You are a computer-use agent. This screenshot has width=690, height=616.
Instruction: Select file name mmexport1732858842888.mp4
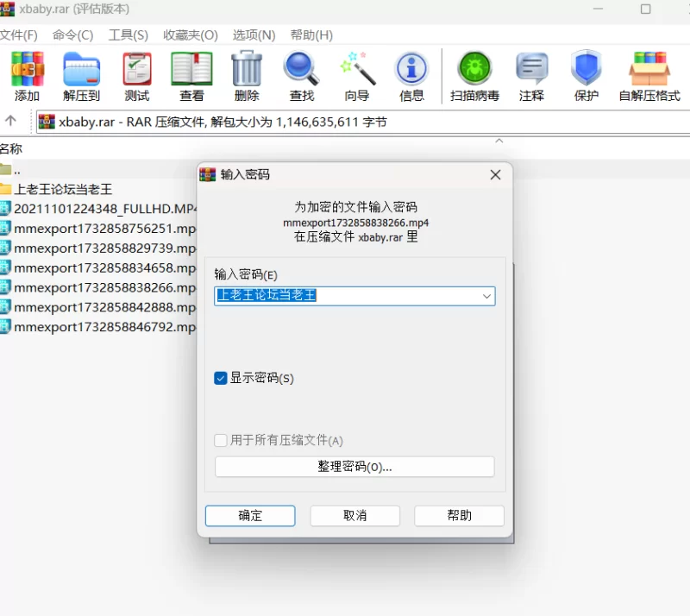(104, 307)
